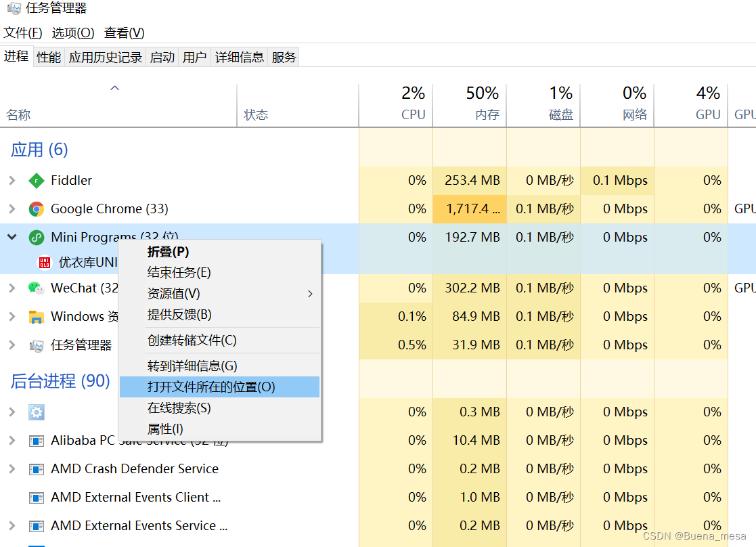The image size is (756, 547).
Task: Collapse the Mini Programs process group
Action: pos(12,237)
